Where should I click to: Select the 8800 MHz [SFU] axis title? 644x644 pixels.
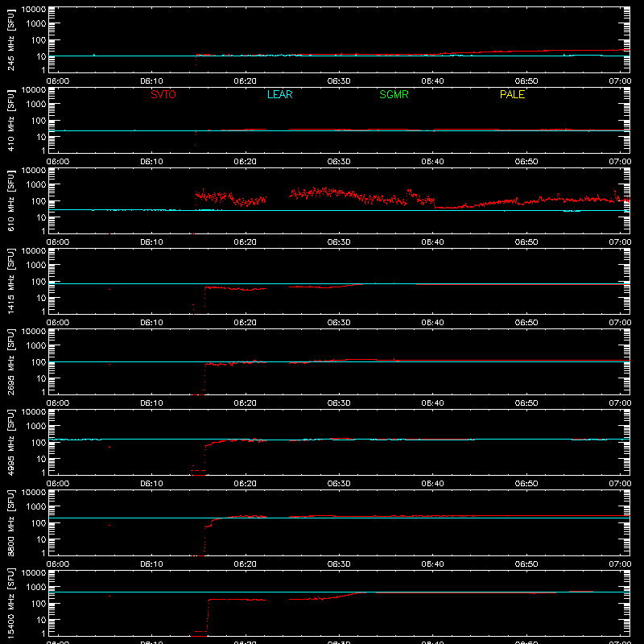[x=11, y=523]
